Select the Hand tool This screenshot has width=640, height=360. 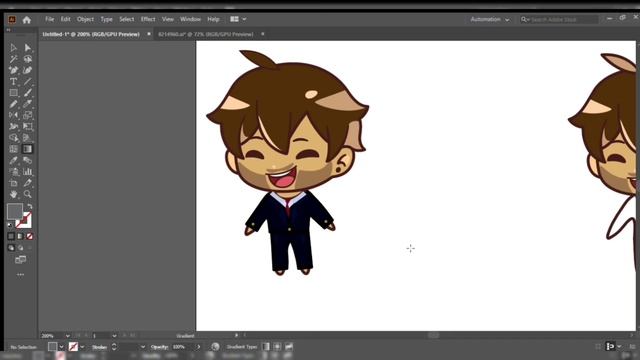pos(13,194)
